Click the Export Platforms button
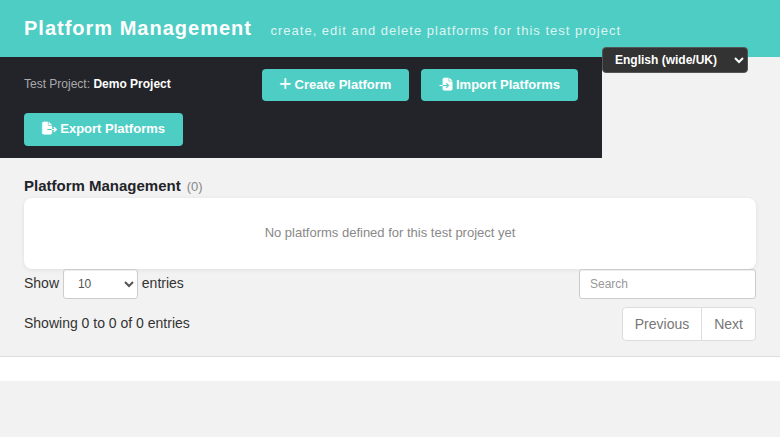Screen dimensions: 780x437 point(103,129)
